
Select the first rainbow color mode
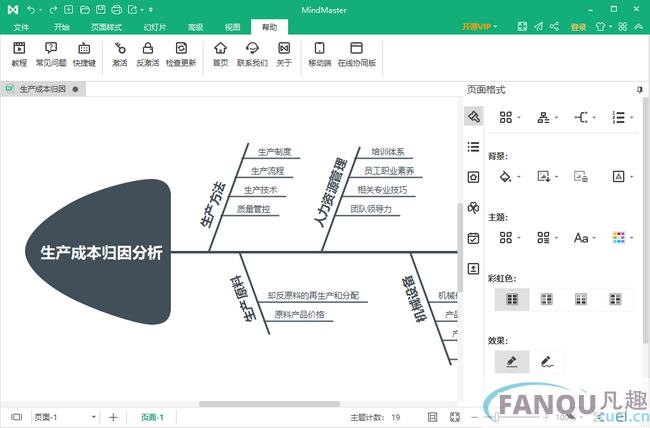point(512,298)
